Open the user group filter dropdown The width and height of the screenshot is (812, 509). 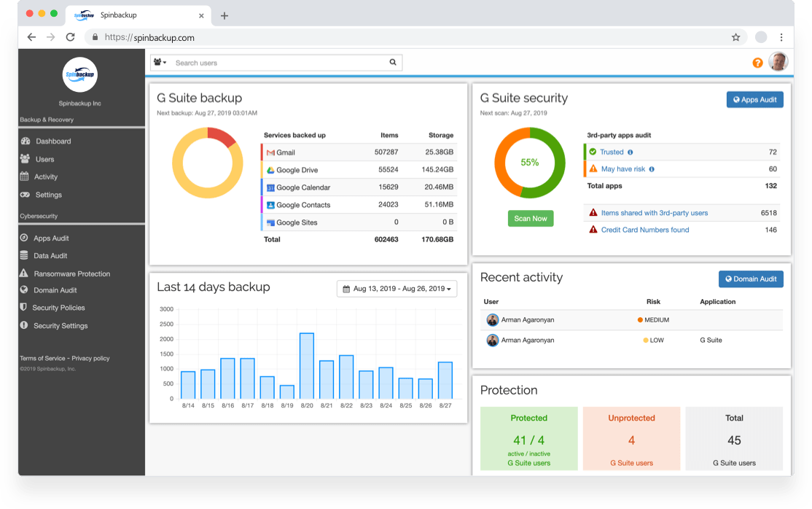[160, 62]
